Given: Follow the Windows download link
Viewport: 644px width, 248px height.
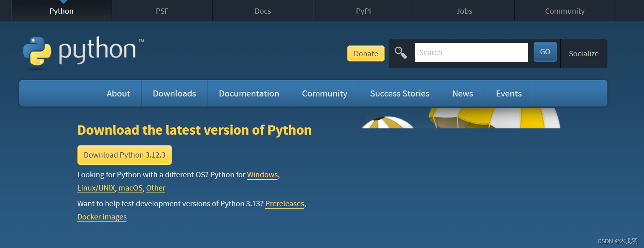Looking at the screenshot, I should click(x=262, y=175).
